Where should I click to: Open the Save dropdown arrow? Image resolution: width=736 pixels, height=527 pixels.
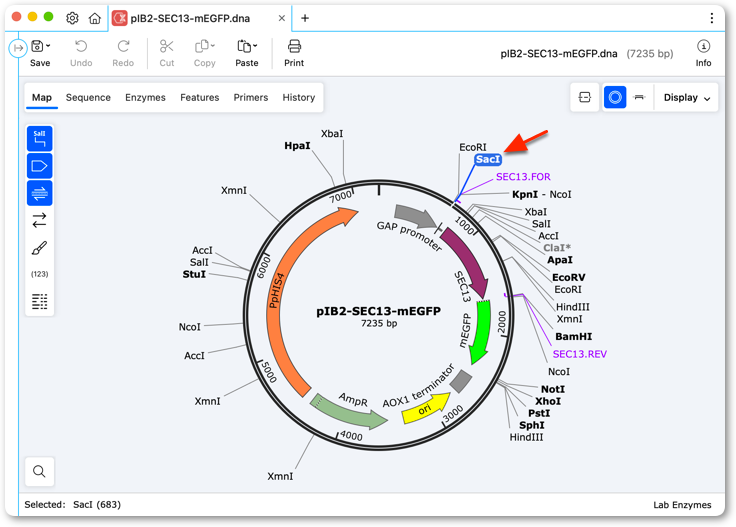(48, 46)
